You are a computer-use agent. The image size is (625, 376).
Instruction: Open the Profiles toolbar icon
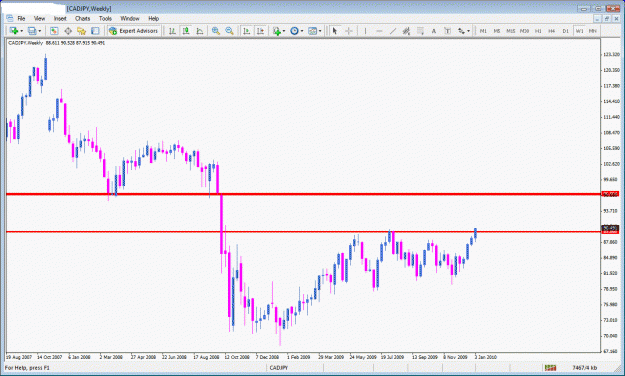[32, 31]
